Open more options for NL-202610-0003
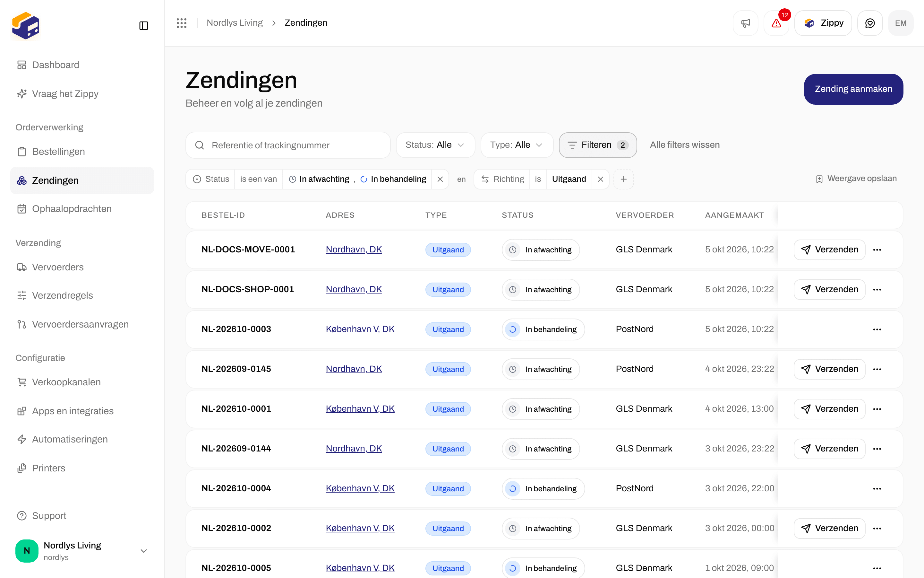This screenshot has height=578, width=924. tap(877, 329)
